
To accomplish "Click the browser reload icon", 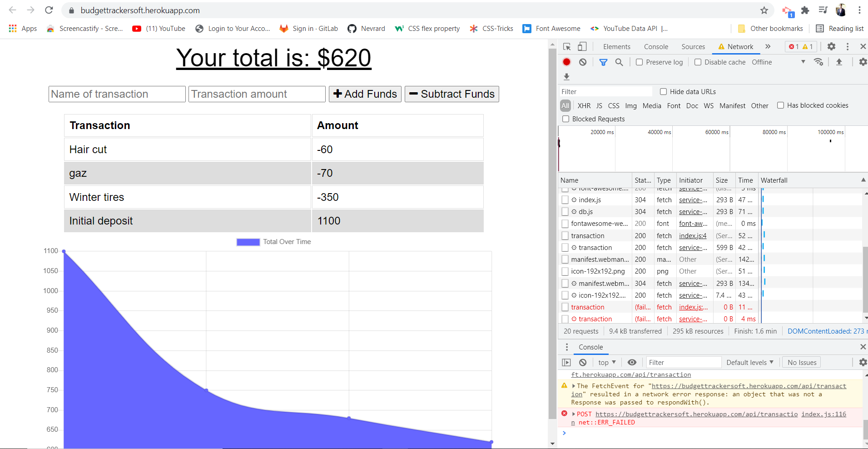I will point(49,10).
